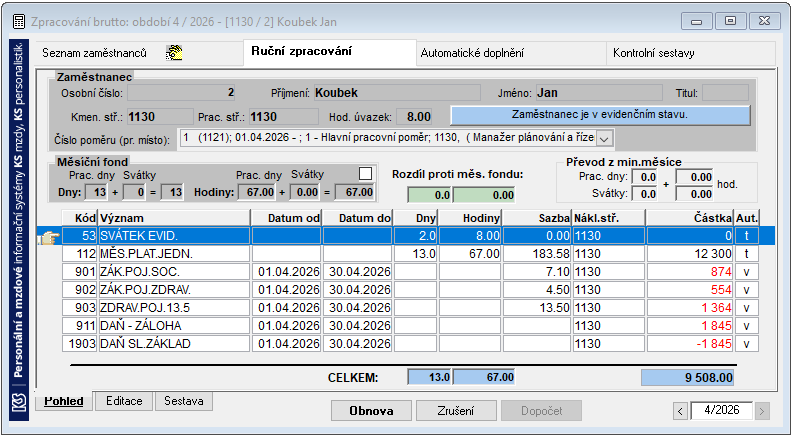Select the ZÁK.POJ.SOC. row
This screenshot has width=793, height=438.
coord(410,272)
